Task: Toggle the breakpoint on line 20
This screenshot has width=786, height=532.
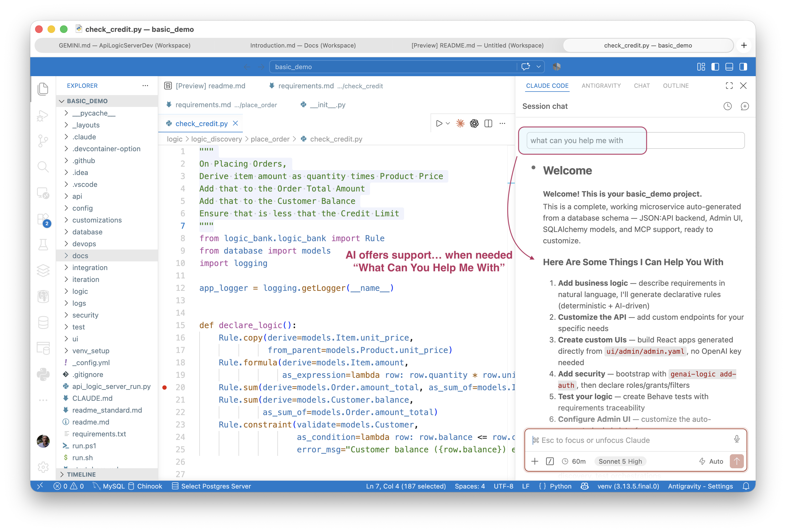Action: [165, 387]
